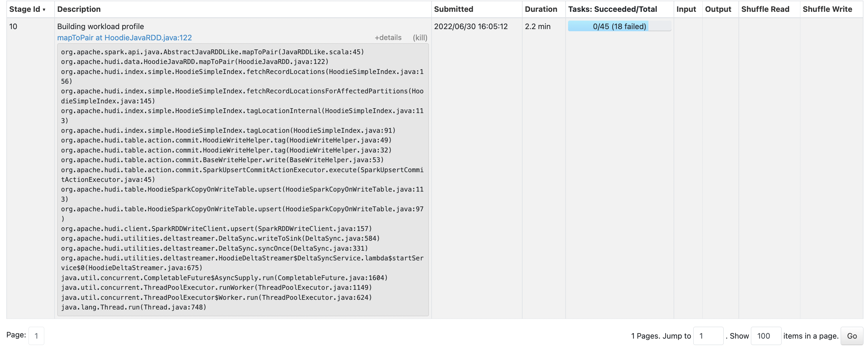
Task: Click Tasks: Succeeded/Total column header
Action: 612,9
